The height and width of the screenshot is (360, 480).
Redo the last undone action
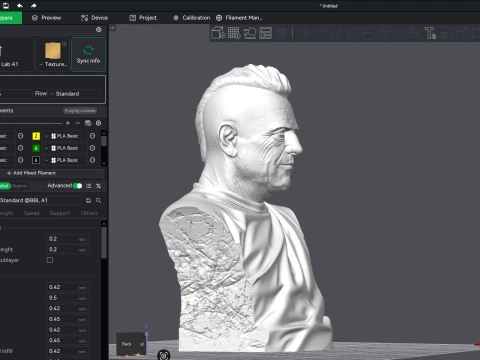point(34,6)
